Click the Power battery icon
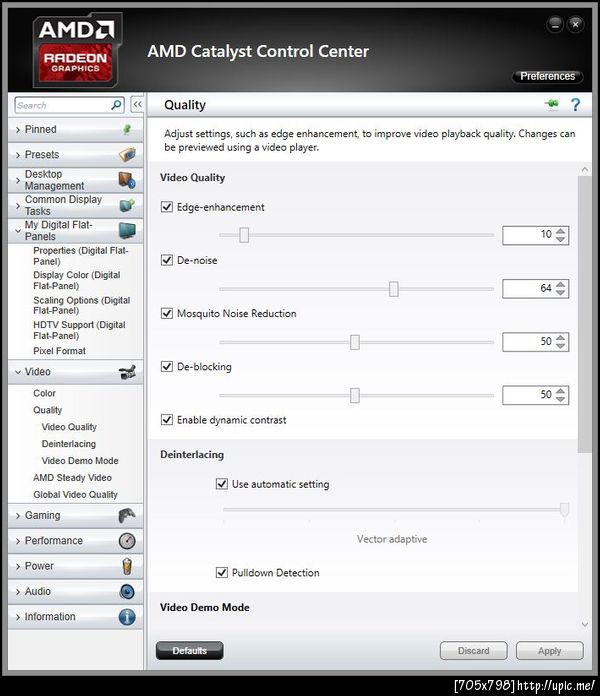600x696 pixels. [x=127, y=566]
